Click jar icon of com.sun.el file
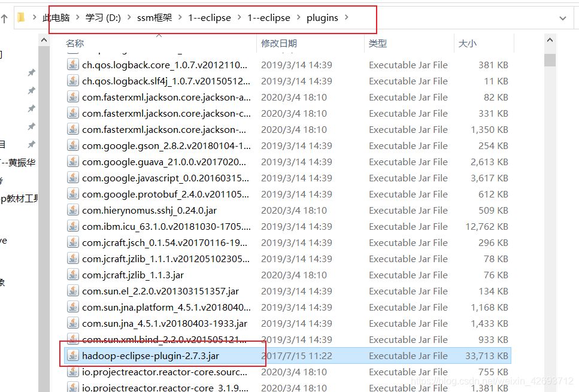The width and height of the screenshot is (579, 392). coord(72,291)
